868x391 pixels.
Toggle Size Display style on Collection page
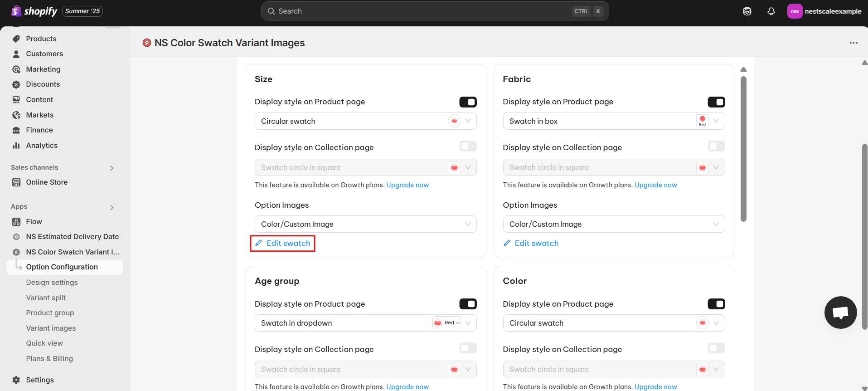468,146
